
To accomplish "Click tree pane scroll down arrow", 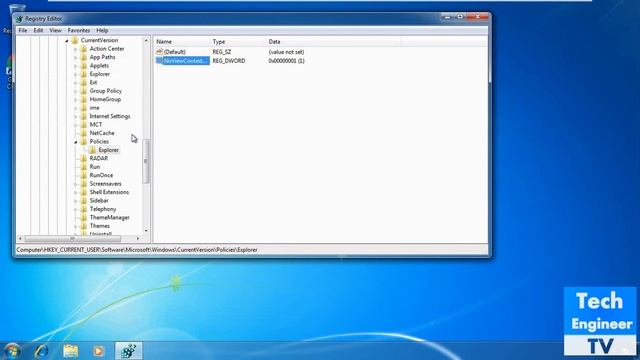I will point(146,231).
